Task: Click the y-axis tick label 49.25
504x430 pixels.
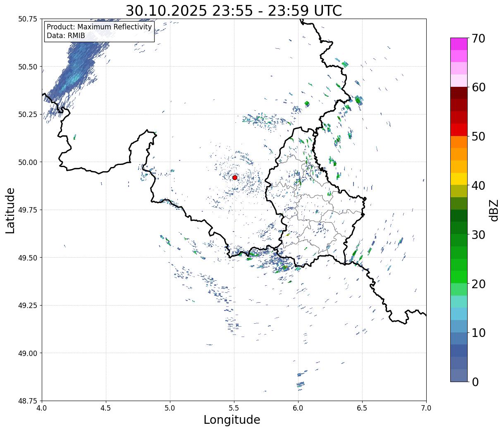Action: point(28,306)
